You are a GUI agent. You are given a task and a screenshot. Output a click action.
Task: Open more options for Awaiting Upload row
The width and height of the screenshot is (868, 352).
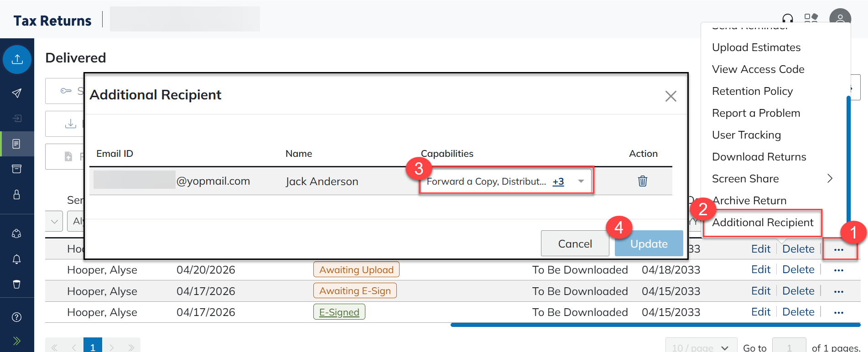coord(838,270)
